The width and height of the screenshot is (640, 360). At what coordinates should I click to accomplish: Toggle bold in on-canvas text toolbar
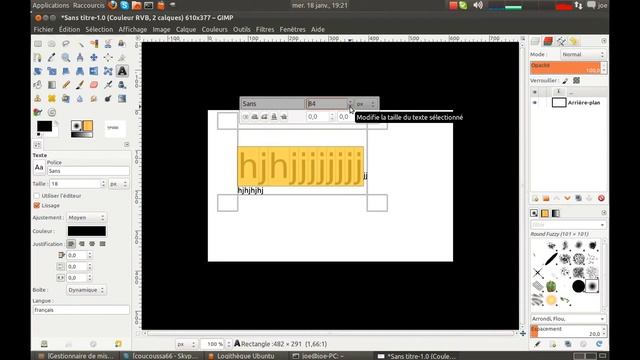255,117
